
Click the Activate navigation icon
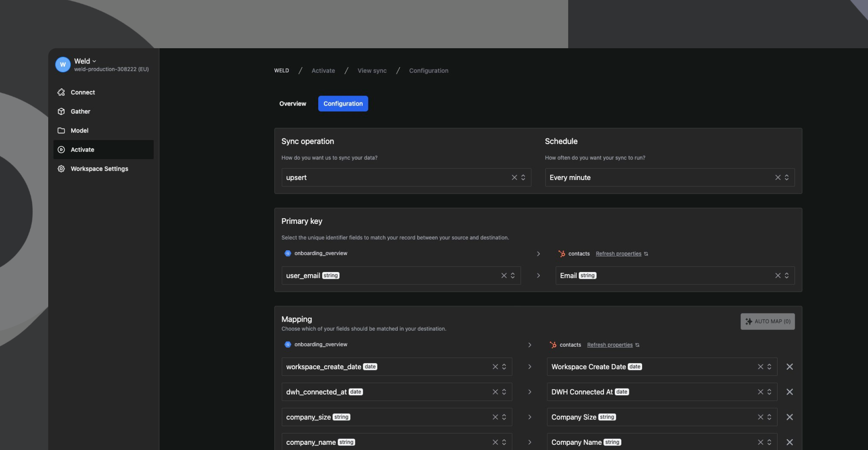coord(61,150)
